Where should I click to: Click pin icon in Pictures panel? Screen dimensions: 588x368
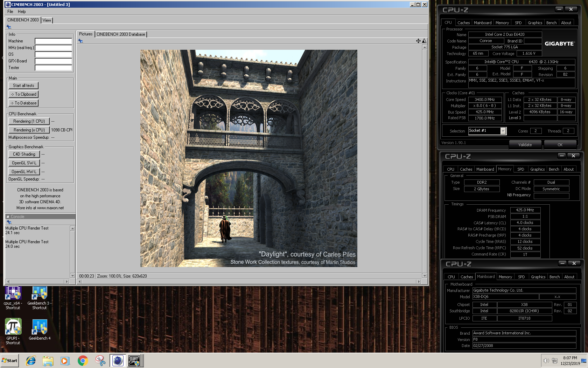80,41
